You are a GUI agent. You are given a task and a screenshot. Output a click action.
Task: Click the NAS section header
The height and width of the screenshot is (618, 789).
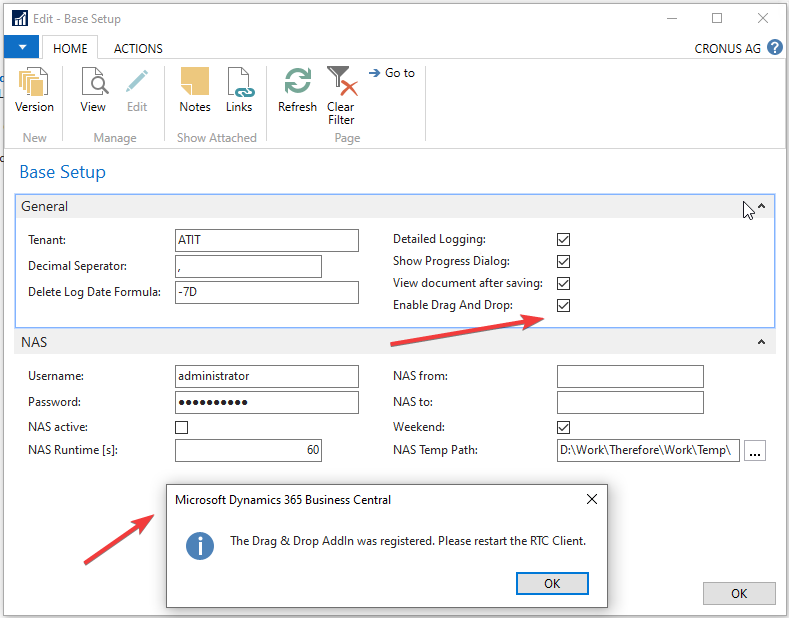pos(395,342)
